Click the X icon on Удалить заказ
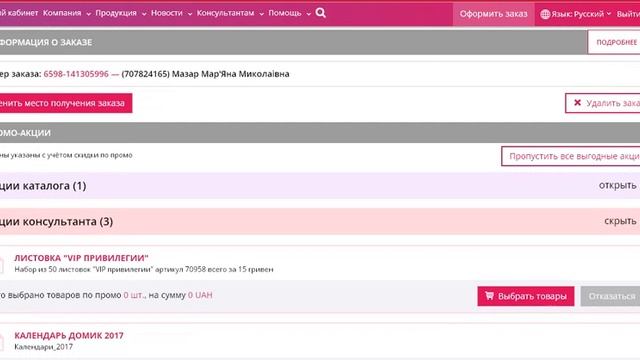The width and height of the screenshot is (640, 360). click(577, 103)
